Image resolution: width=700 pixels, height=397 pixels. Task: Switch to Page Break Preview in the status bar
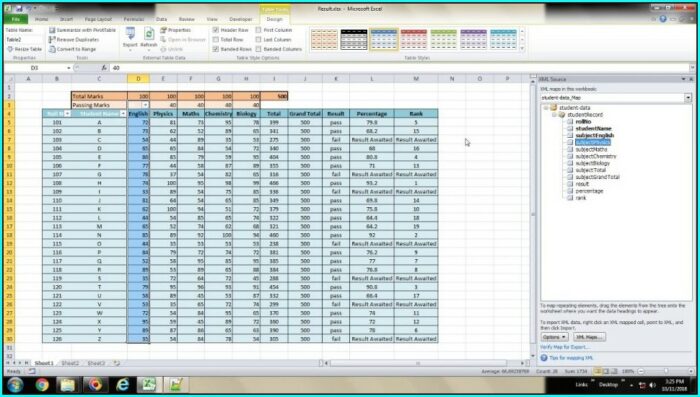pyautogui.click(x=614, y=371)
